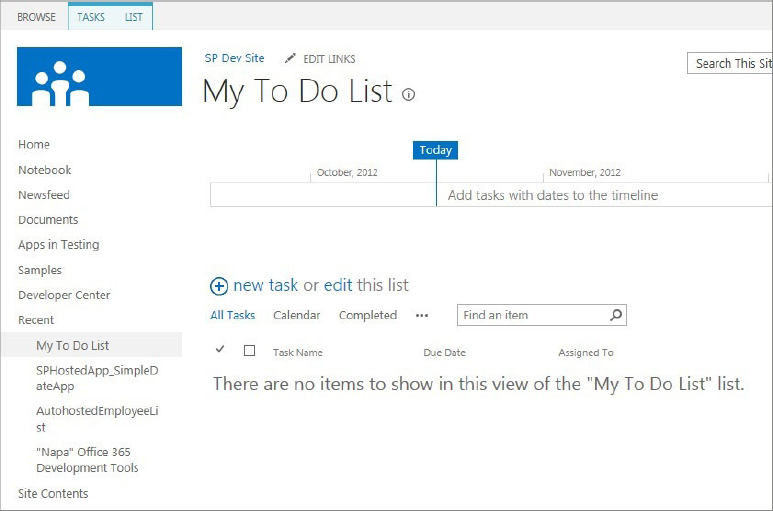
Task: Click the Recent heading in sidebar
Action: (x=36, y=320)
